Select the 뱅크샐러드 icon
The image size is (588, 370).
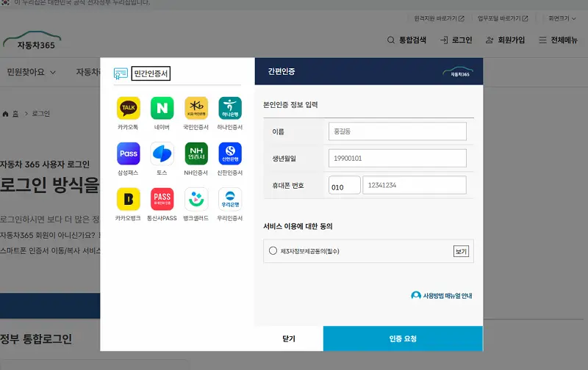tap(196, 199)
